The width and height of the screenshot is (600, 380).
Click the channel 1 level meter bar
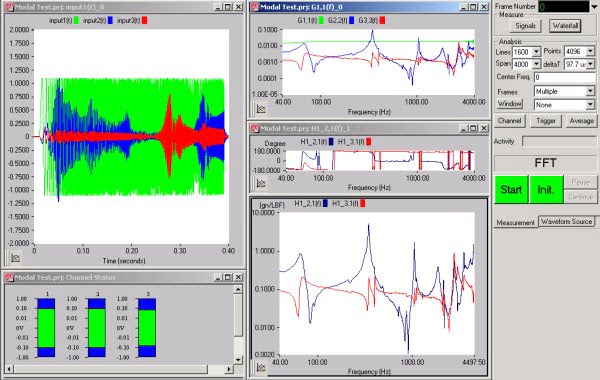coord(46,328)
